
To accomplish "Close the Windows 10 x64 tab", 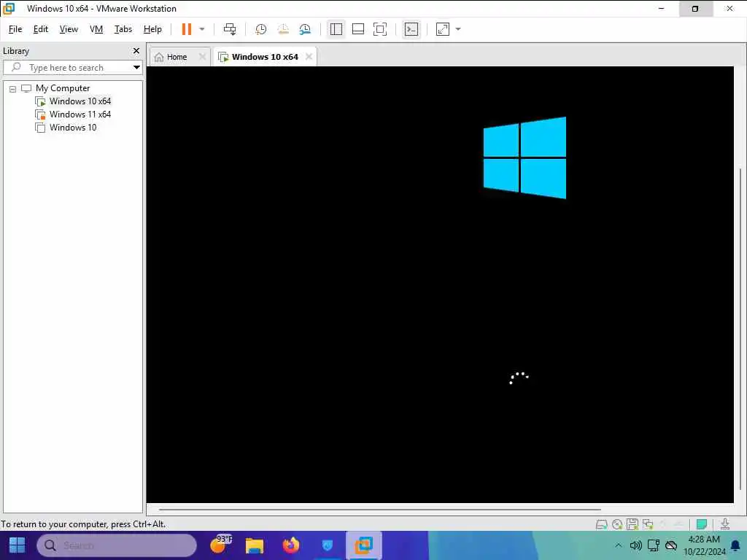I will [x=309, y=57].
